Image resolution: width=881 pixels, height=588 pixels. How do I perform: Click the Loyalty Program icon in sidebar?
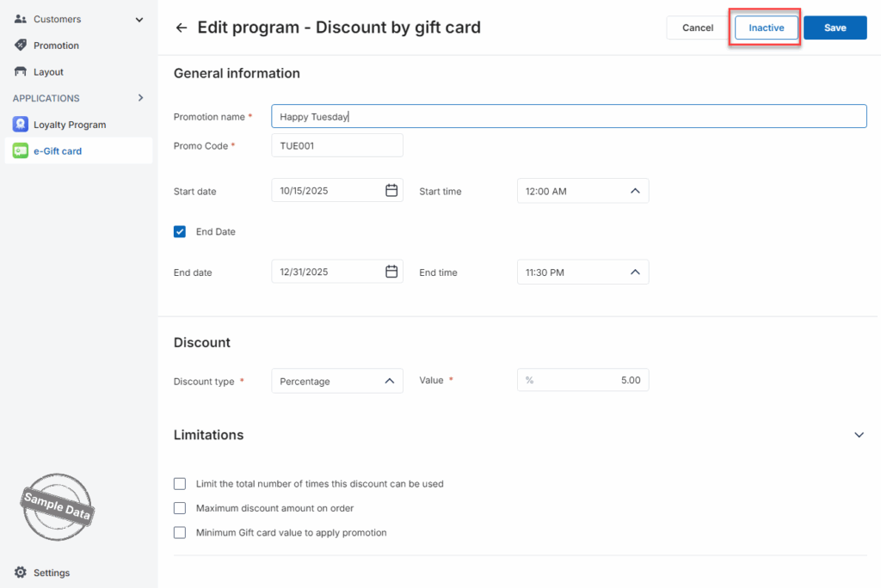pos(21,125)
